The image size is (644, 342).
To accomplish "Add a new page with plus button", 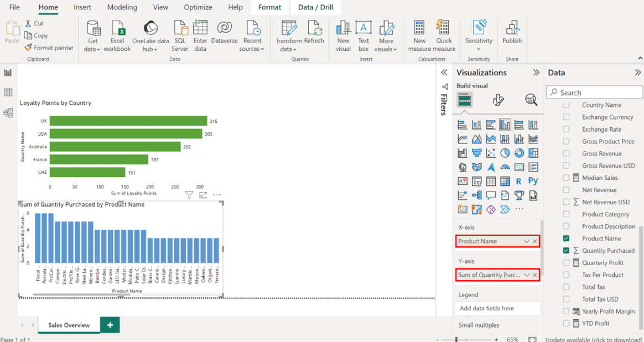I will point(110,325).
